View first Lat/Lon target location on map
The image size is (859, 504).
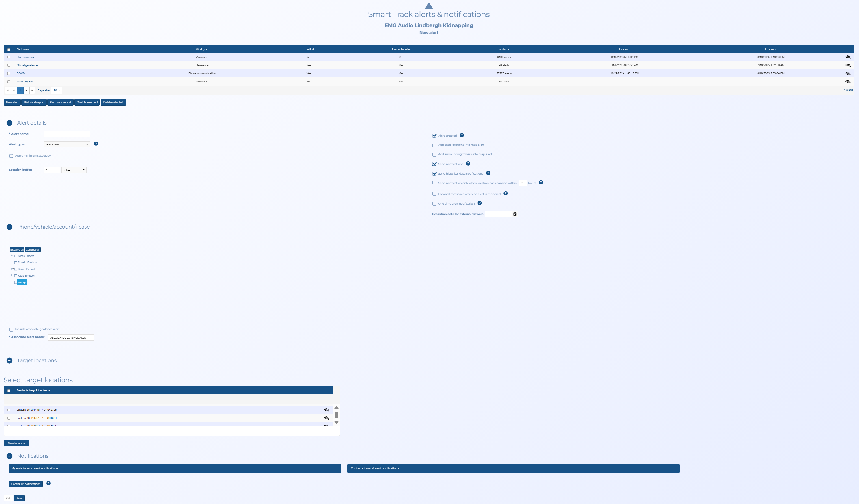[x=326, y=410]
